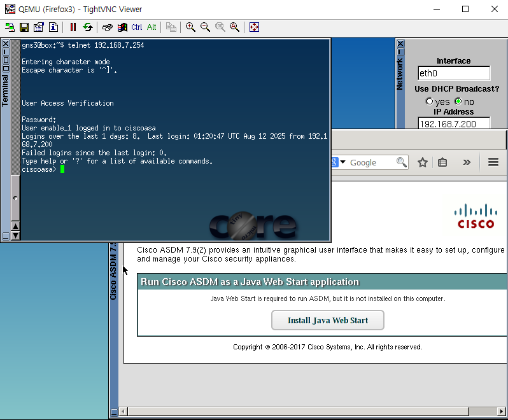Click Install Java Web Start button
Screen dimensions: 508x420
(328, 320)
